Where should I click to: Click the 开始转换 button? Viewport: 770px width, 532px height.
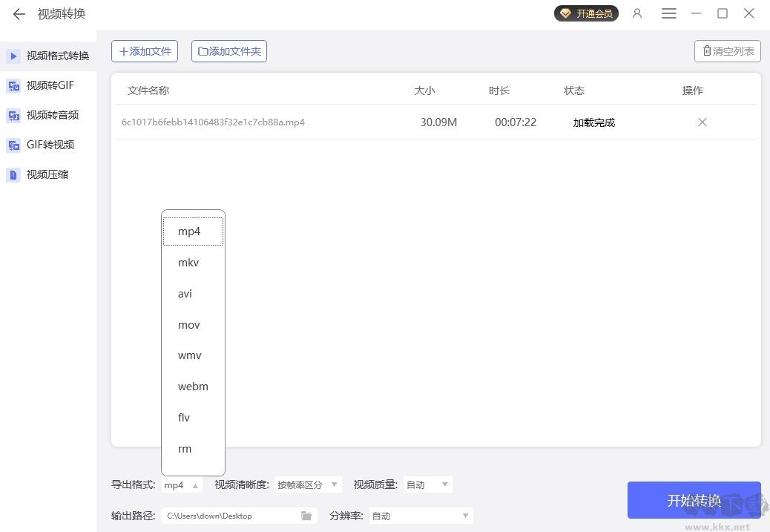coord(694,500)
